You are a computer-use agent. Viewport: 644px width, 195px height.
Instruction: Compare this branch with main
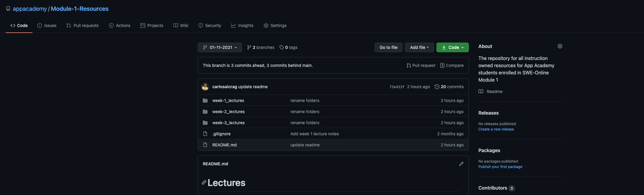coord(452,65)
